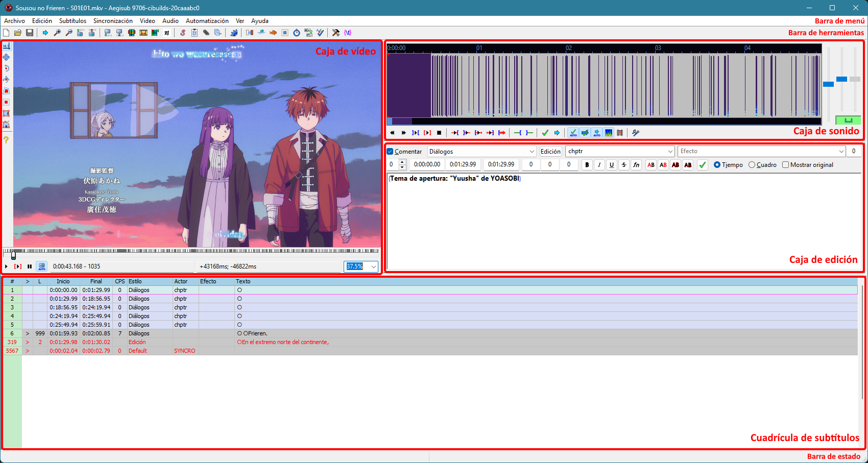868x463 pixels.
Task: Open Kanji timer with the 対 icon
Action: click(167, 33)
